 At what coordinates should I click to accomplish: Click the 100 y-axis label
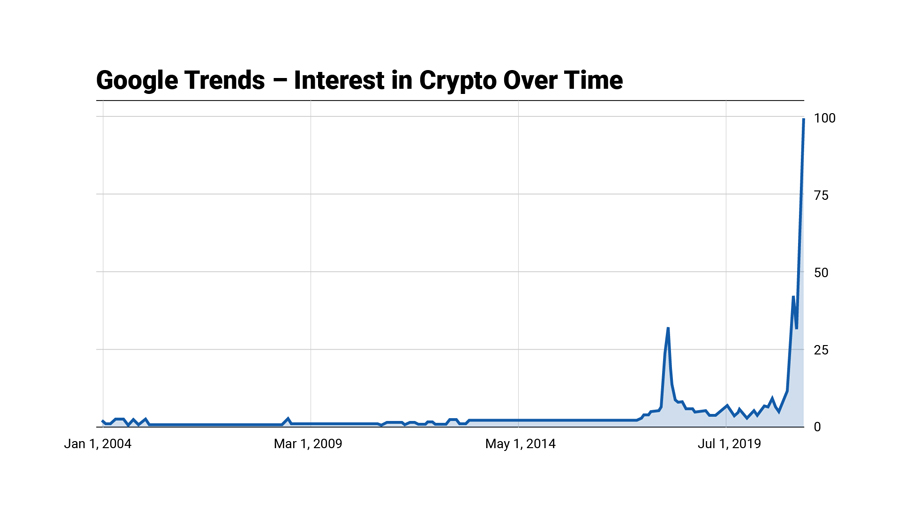tap(824, 118)
